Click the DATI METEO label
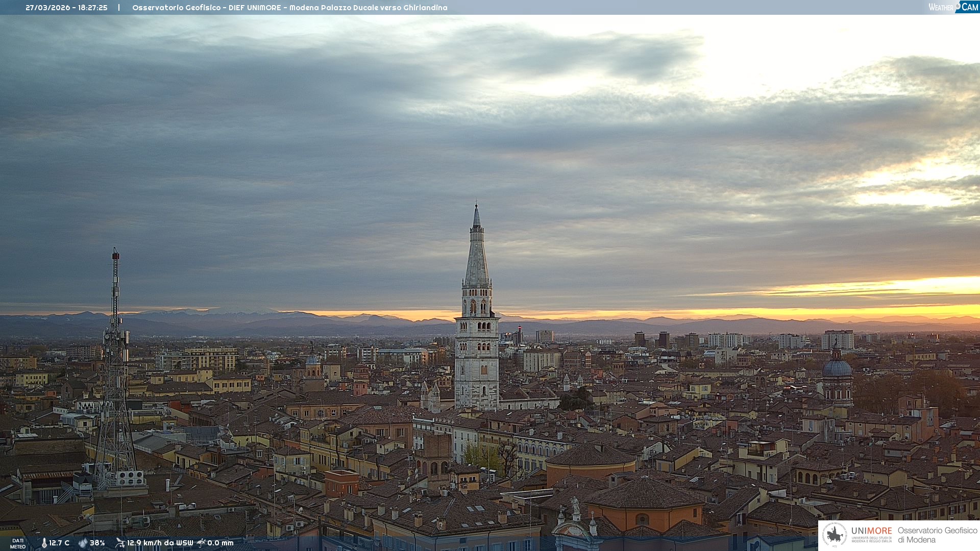The height and width of the screenshot is (551, 980). coord(18,543)
